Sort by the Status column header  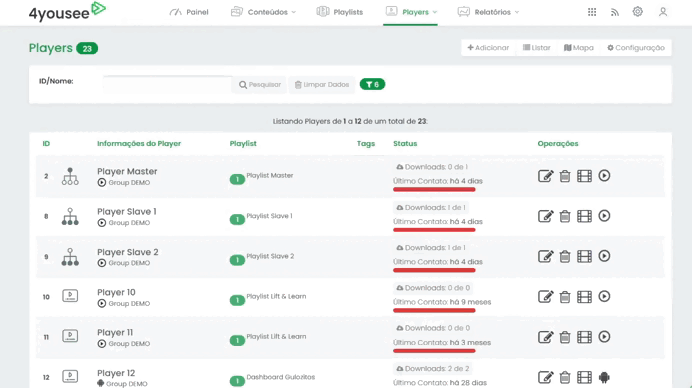[405, 143]
